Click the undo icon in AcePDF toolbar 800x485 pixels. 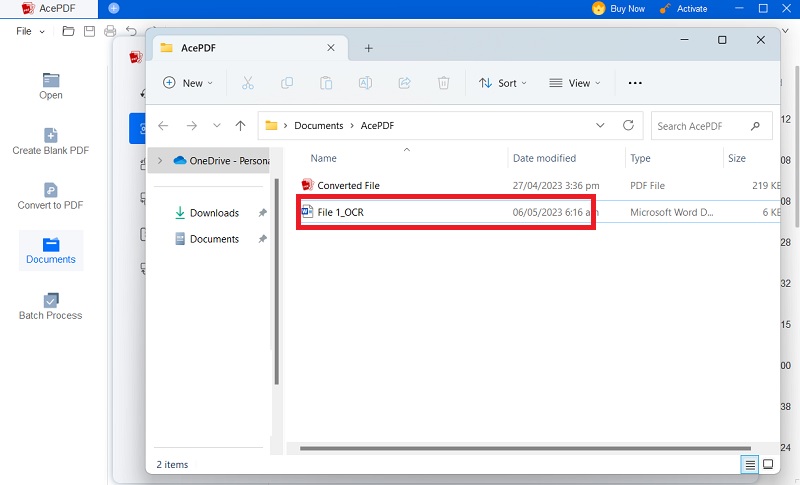(131, 32)
